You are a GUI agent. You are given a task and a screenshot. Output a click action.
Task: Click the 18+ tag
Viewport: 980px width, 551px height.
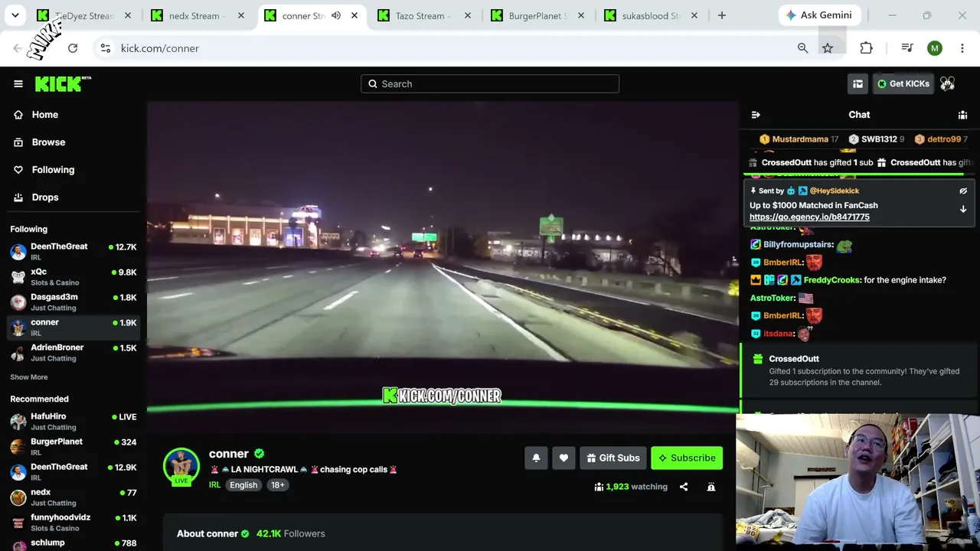pyautogui.click(x=277, y=485)
